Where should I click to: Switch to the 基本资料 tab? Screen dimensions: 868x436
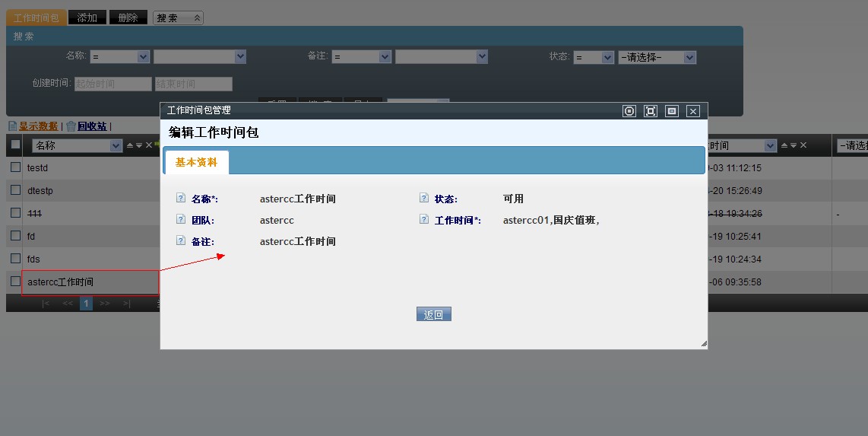click(x=196, y=162)
